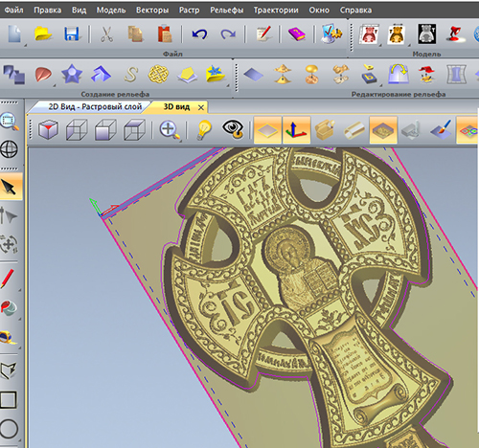Open file using yellow folder icon
This screenshot has height=448, width=479.
click(x=43, y=34)
